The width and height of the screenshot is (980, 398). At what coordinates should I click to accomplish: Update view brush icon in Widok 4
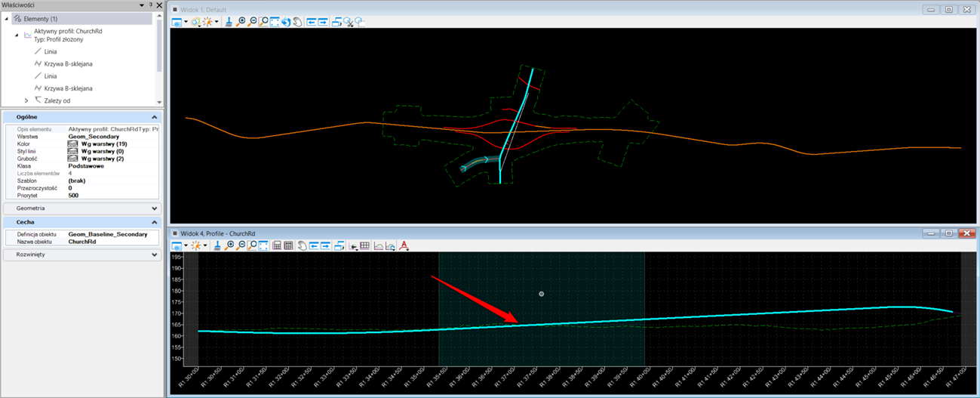point(217,245)
